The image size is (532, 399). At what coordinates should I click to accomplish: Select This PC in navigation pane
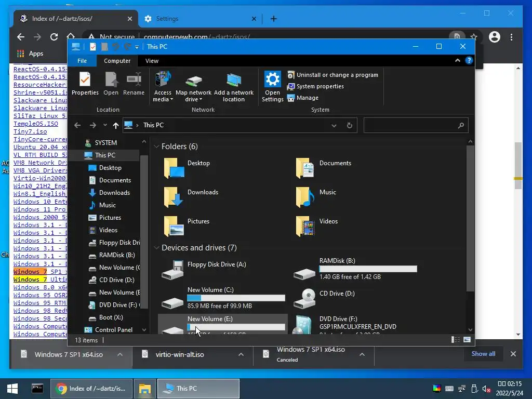tap(105, 155)
